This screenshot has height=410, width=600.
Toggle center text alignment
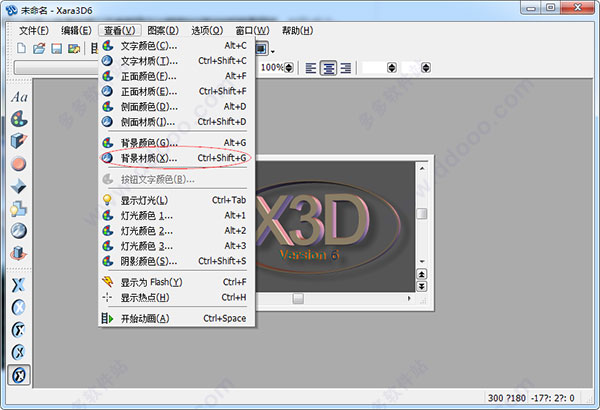coord(328,68)
